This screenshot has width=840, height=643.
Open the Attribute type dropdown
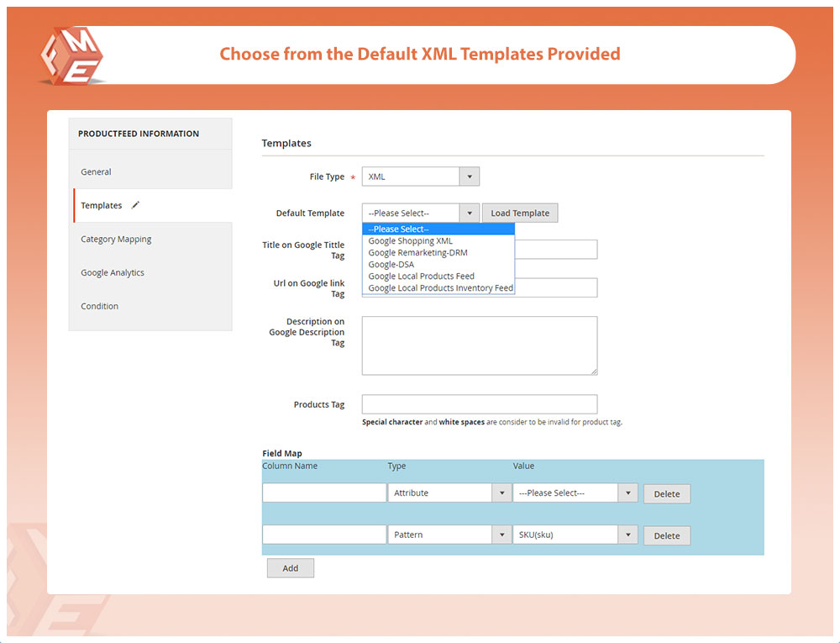click(449, 493)
